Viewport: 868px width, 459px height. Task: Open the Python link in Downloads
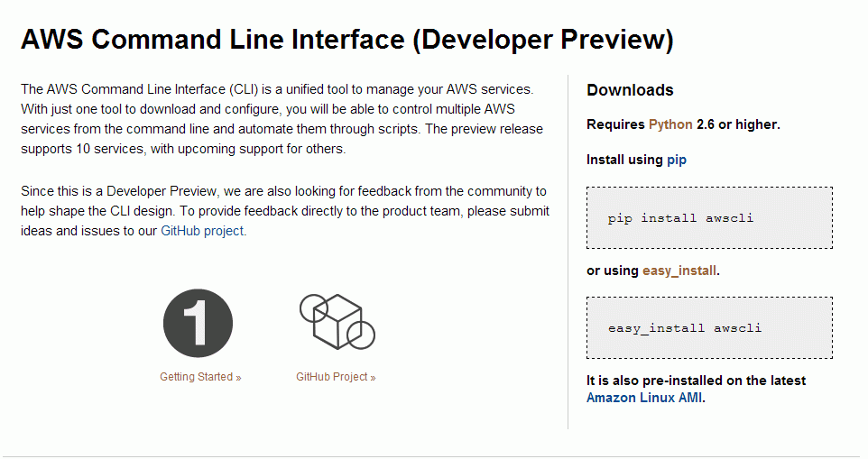pyautogui.click(x=670, y=124)
